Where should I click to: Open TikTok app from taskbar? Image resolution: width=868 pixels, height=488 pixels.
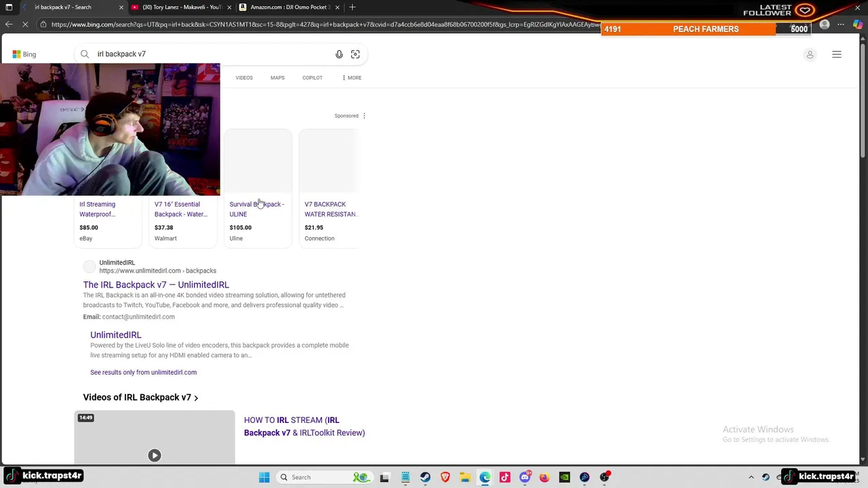[x=505, y=477]
